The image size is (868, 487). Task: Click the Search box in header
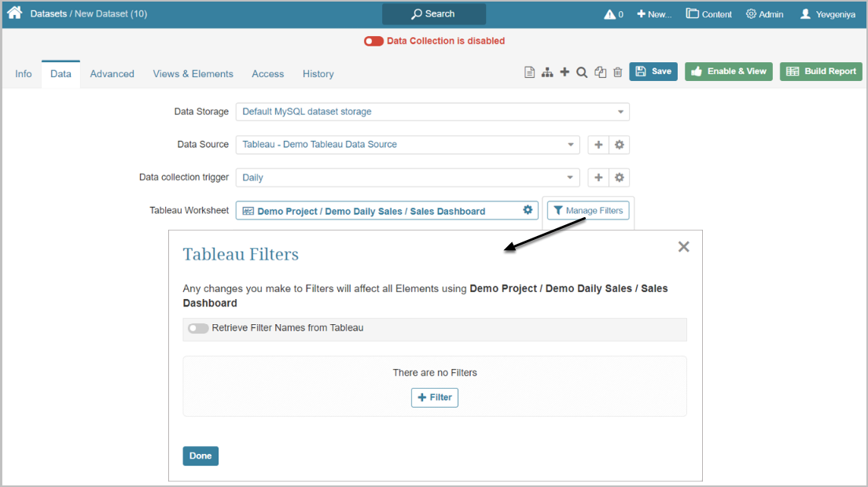(x=434, y=14)
